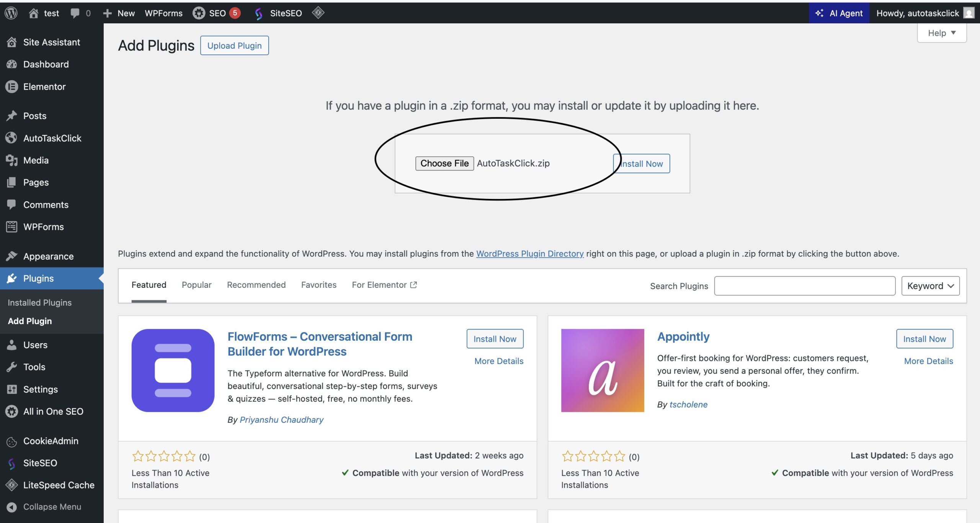Screen dimensions: 980x523
Task: Click the AutoTaskClick.zip file name
Action: tap(513, 163)
